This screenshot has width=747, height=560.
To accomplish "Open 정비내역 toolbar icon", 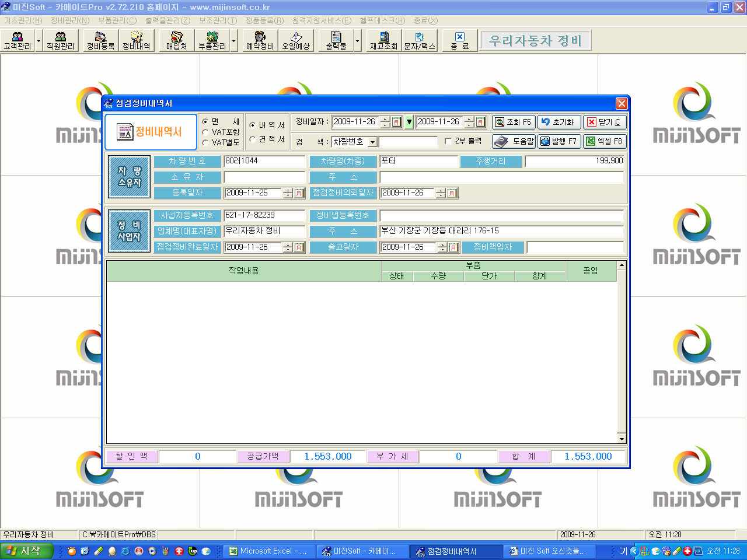I will (136, 41).
